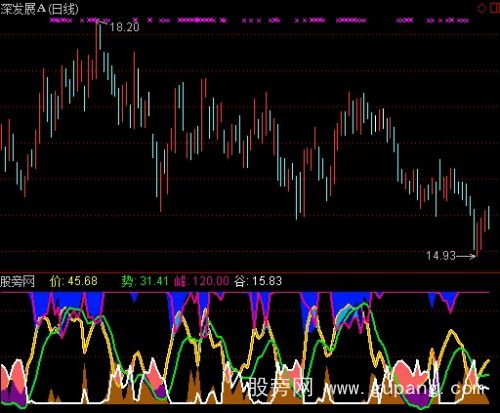The image size is (500, 413).
Task: Click the candlestick at the 14.93 low
Action: coord(476,239)
